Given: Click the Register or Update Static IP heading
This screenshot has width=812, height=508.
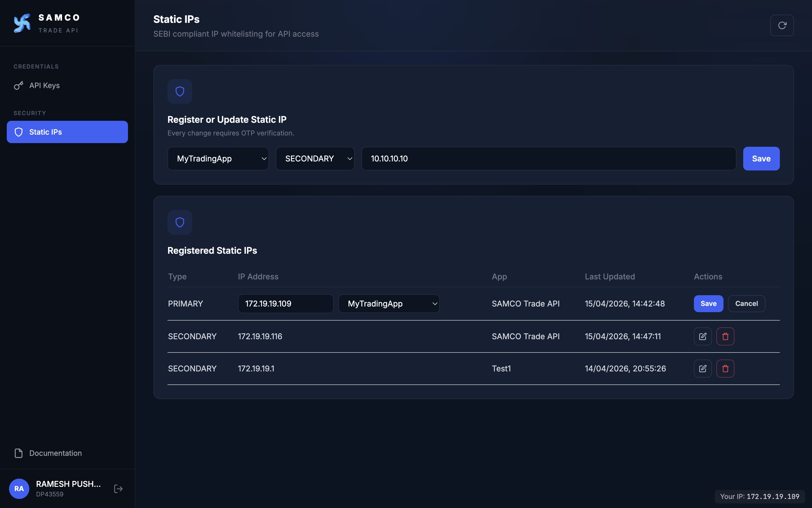Looking at the screenshot, I should (x=227, y=119).
